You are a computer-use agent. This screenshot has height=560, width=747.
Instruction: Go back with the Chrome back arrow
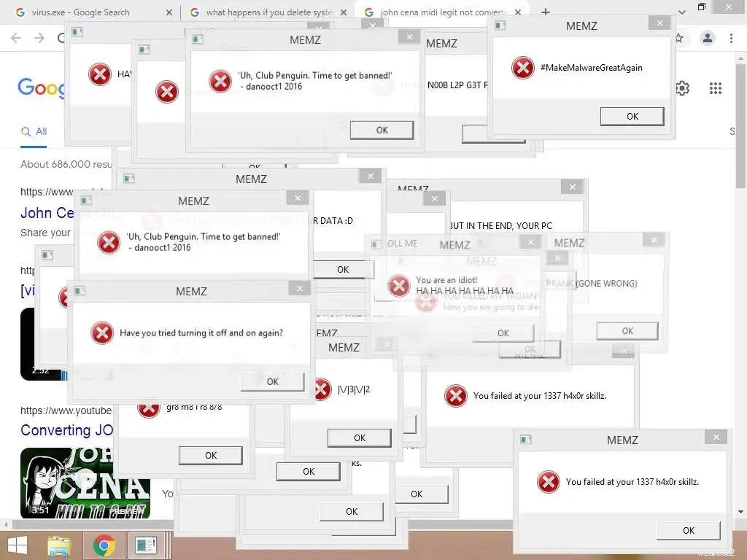tap(16, 38)
